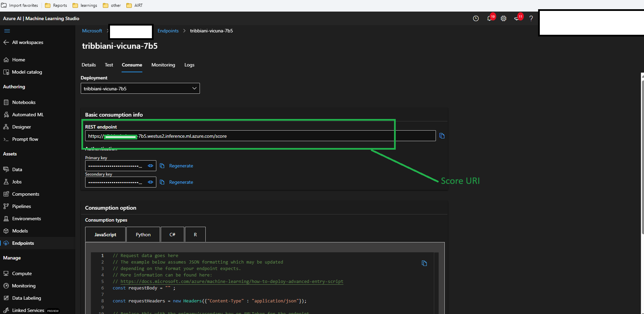Expand the Deployment dropdown
Viewport: 644px width, 314px height.
pyautogui.click(x=140, y=88)
